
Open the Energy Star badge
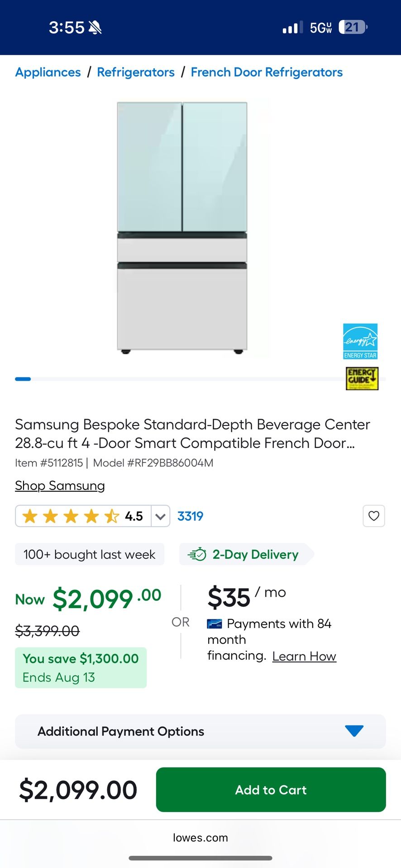coord(360,341)
